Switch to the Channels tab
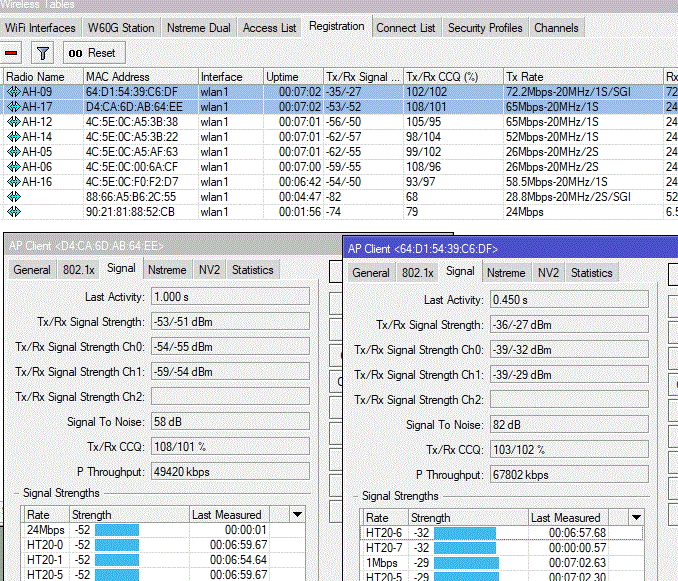Viewport: 678px width, 581px height. pos(556,28)
